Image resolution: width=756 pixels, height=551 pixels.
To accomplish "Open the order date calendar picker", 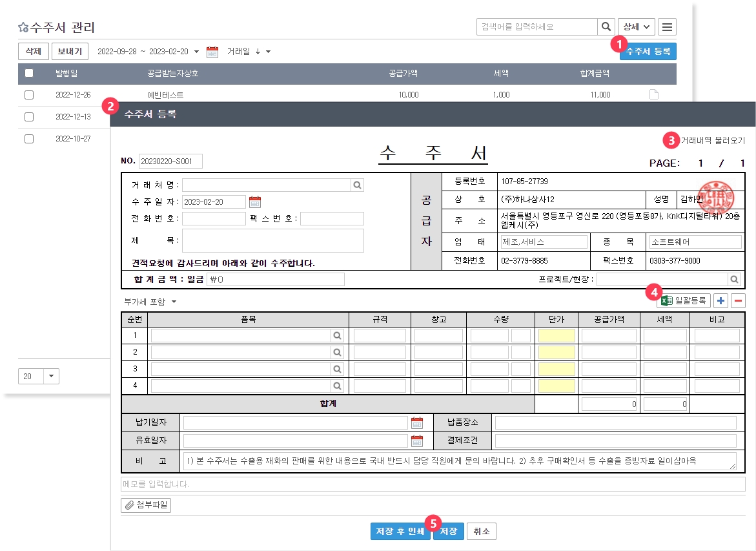I will [x=254, y=202].
